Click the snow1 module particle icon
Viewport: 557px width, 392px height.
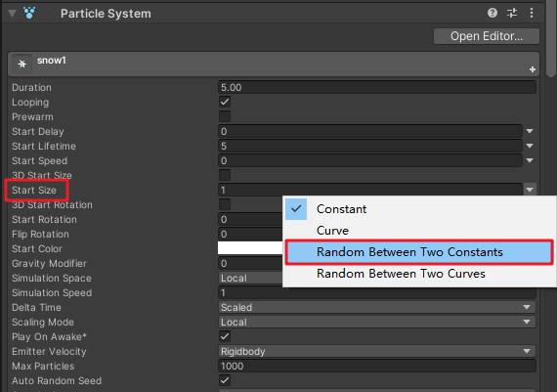[22, 64]
